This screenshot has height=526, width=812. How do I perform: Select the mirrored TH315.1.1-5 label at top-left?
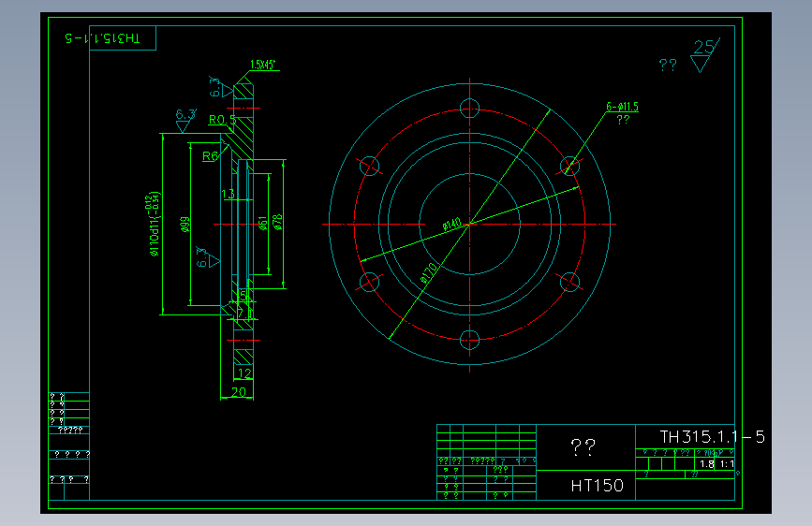(102, 38)
